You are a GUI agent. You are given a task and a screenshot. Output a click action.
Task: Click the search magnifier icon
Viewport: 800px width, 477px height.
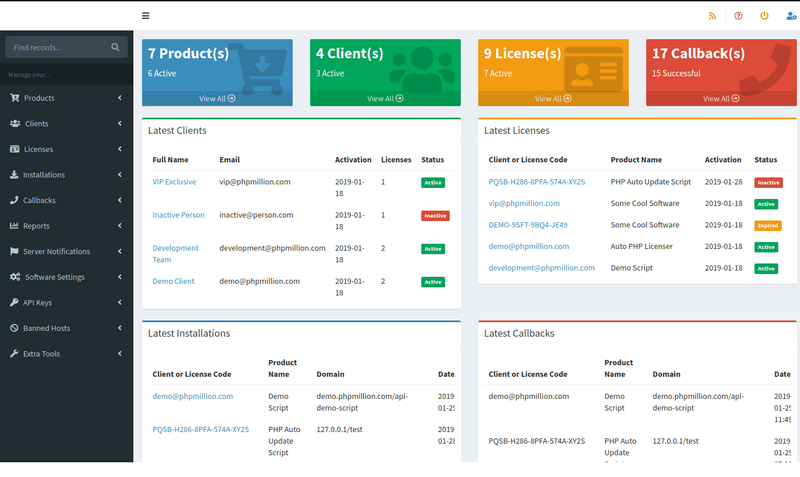(115, 47)
